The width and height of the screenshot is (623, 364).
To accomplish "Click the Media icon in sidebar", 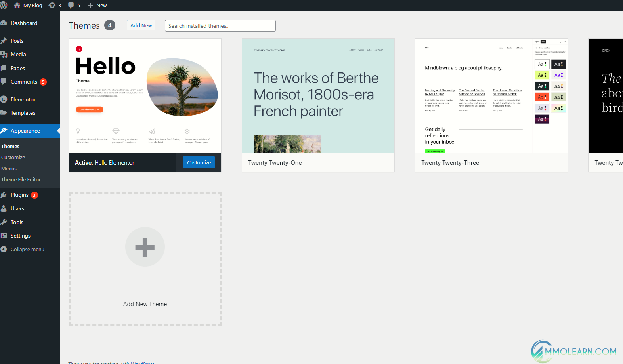I will tap(4, 54).
